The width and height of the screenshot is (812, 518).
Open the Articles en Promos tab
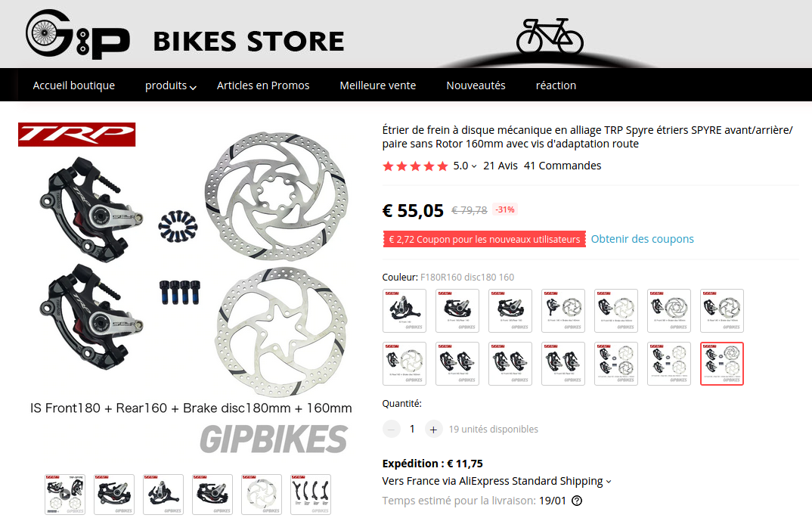tap(263, 85)
